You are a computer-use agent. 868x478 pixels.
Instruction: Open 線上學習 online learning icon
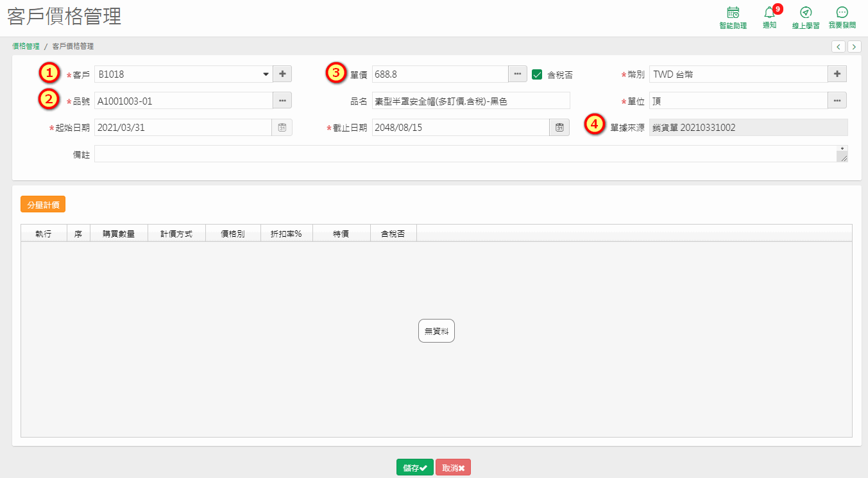[x=806, y=18]
